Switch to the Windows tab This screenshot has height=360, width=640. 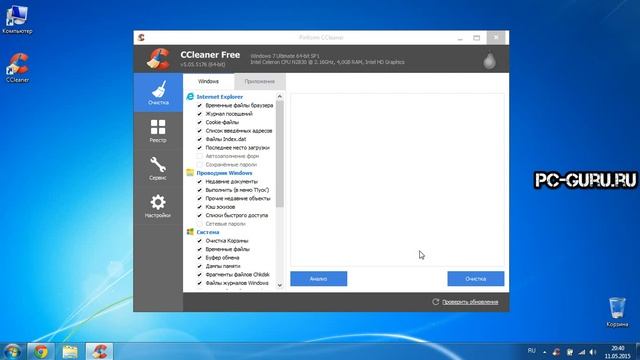(209, 81)
